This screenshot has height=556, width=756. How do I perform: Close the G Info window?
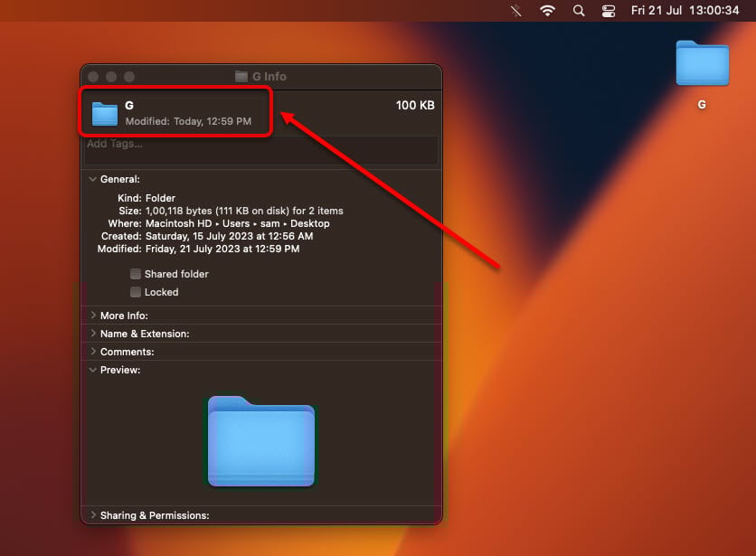coord(93,77)
